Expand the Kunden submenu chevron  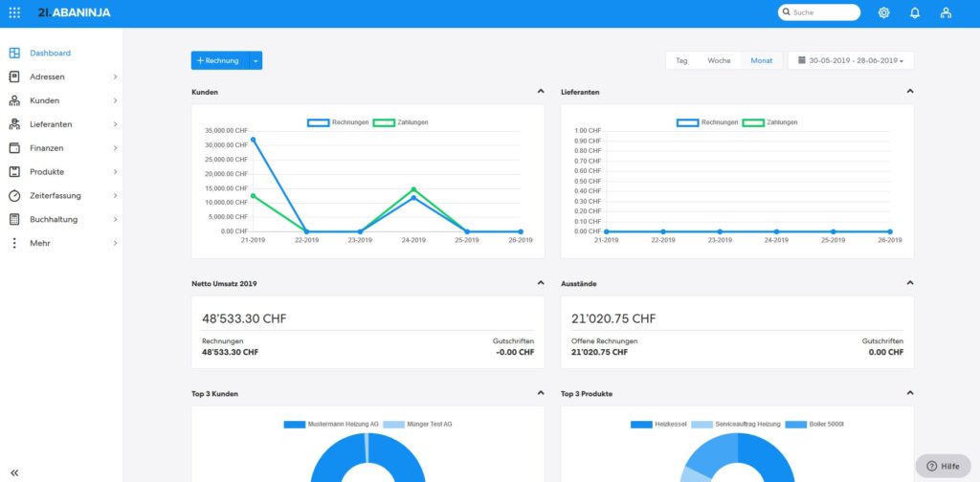coord(115,100)
